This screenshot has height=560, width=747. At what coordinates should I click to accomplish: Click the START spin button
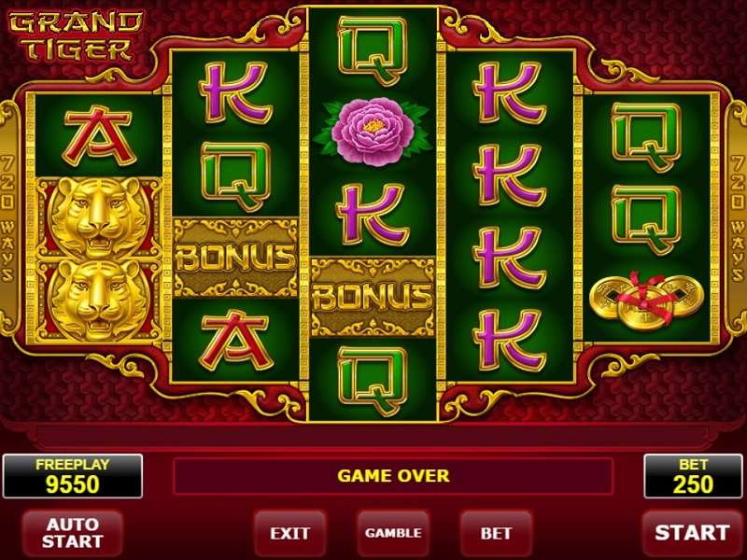(692, 533)
